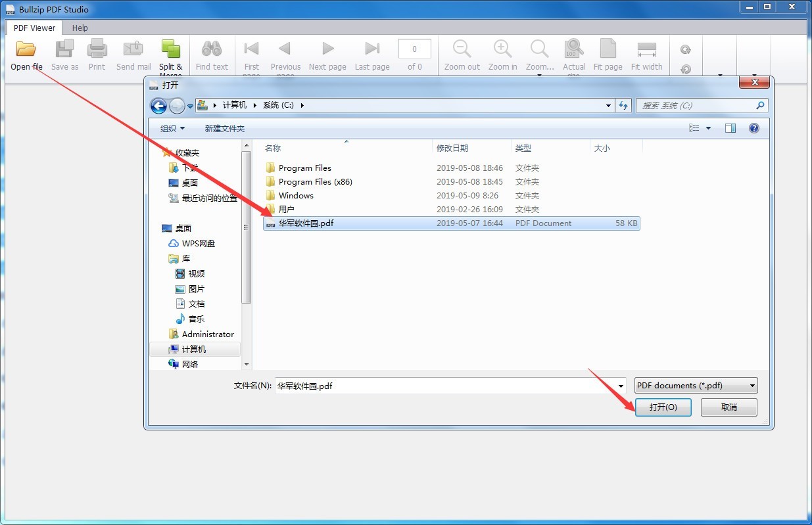The image size is (812, 525).
Task: Select the Program Files (x86) folder
Action: click(x=451, y=182)
